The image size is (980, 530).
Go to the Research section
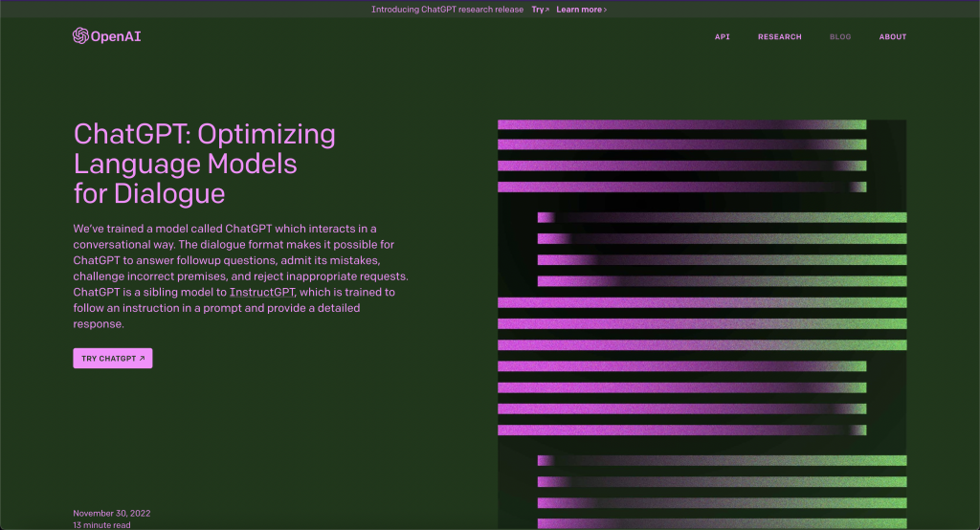[x=779, y=37]
